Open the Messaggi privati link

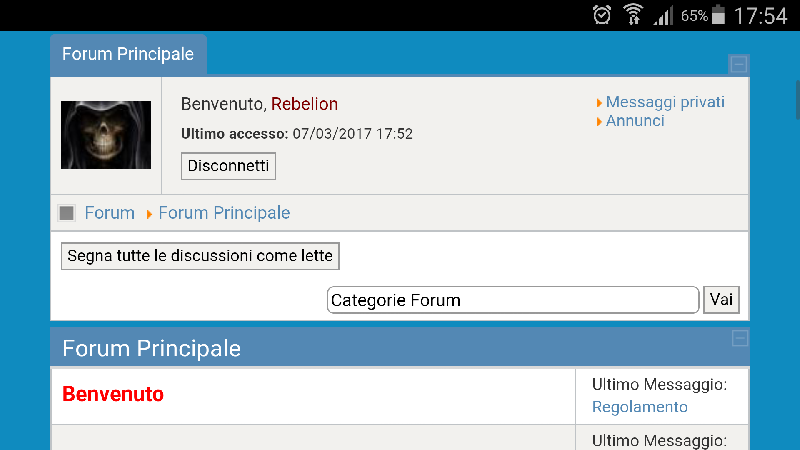click(665, 102)
